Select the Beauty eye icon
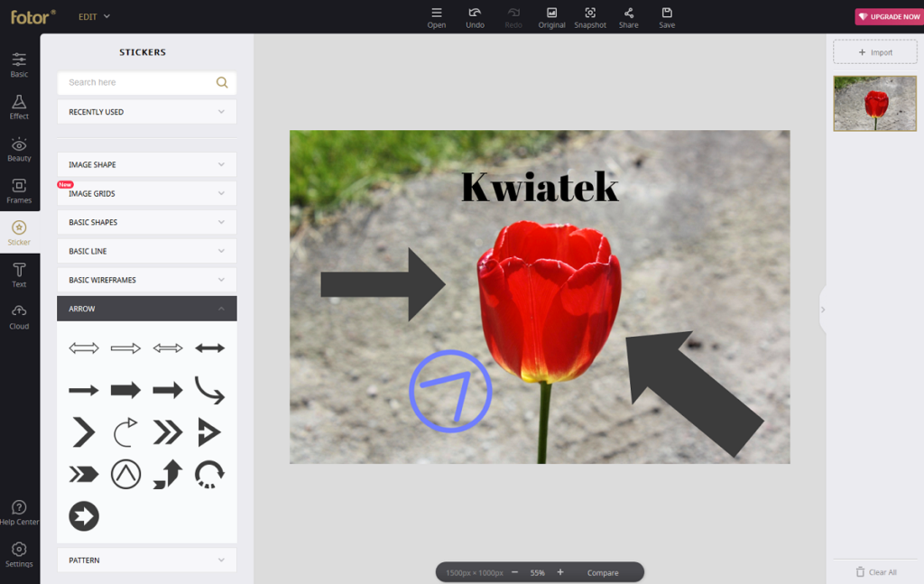Screen dimensions: 924x584 [19, 144]
